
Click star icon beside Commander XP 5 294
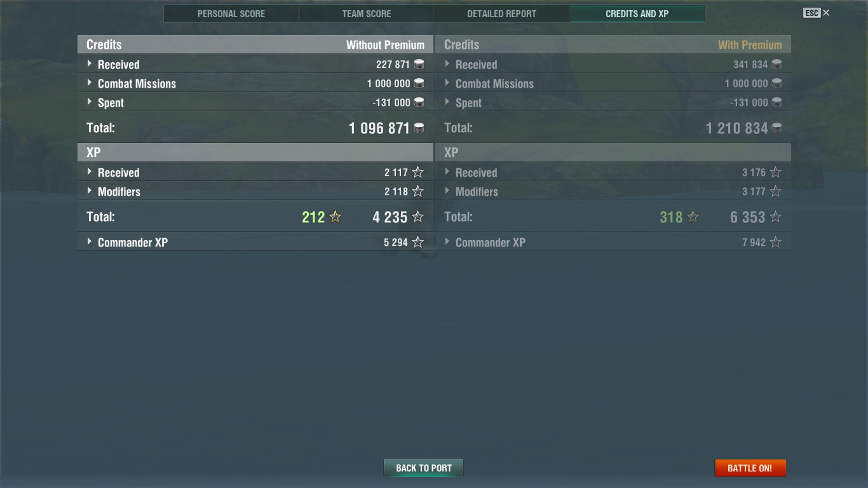417,242
